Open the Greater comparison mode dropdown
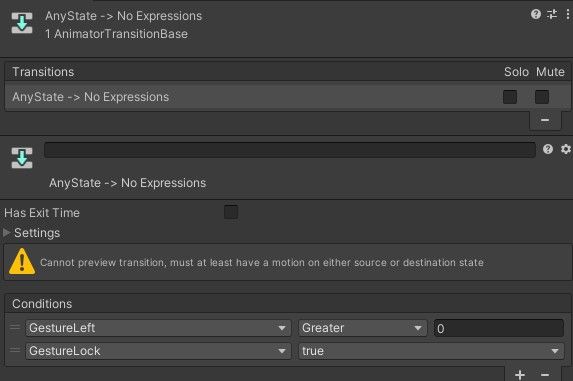 363,328
